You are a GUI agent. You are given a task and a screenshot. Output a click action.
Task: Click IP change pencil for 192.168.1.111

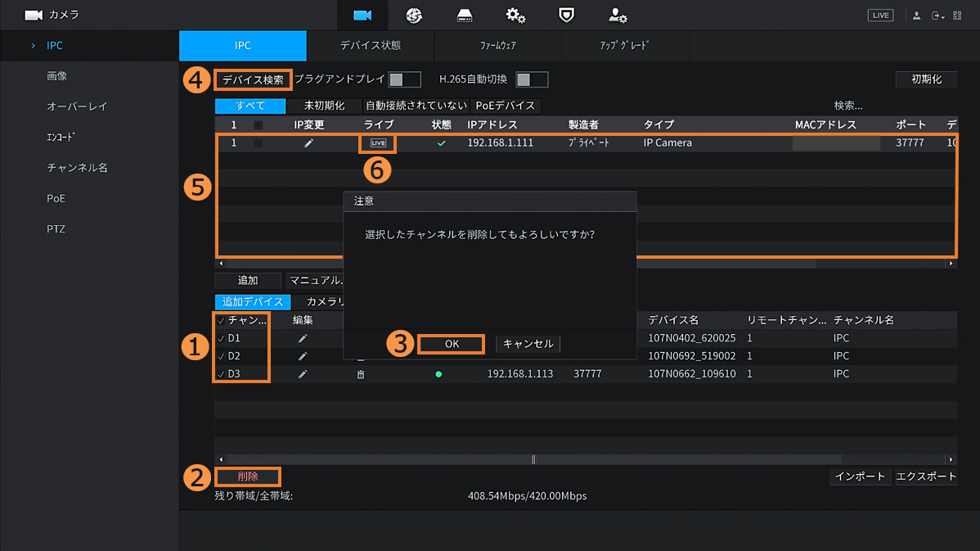pos(309,143)
